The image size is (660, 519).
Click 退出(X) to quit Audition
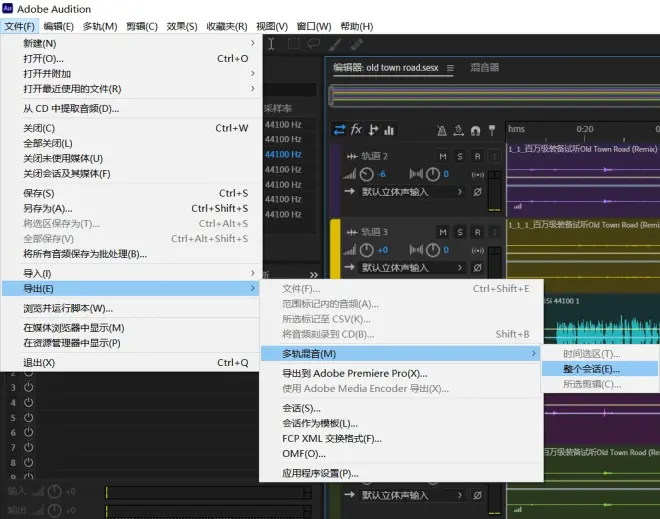click(131, 362)
